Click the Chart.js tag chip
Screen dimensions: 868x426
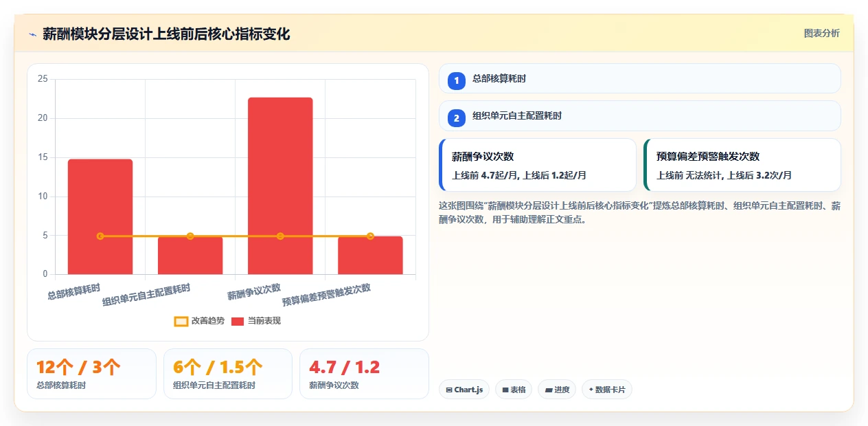464,390
